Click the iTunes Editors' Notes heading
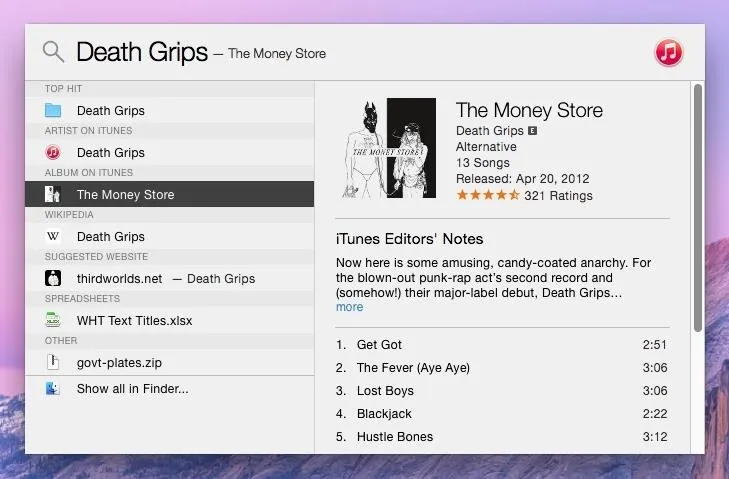729x479 pixels. click(x=409, y=239)
